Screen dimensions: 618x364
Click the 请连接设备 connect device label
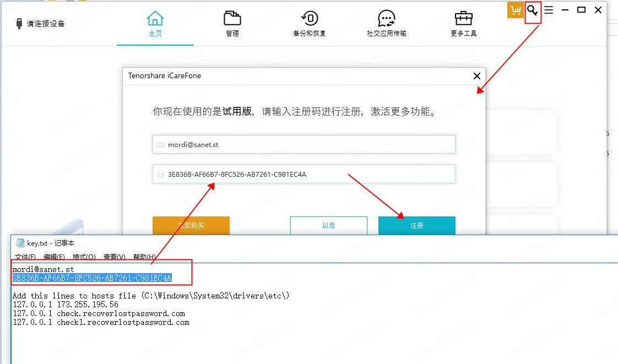pos(46,24)
